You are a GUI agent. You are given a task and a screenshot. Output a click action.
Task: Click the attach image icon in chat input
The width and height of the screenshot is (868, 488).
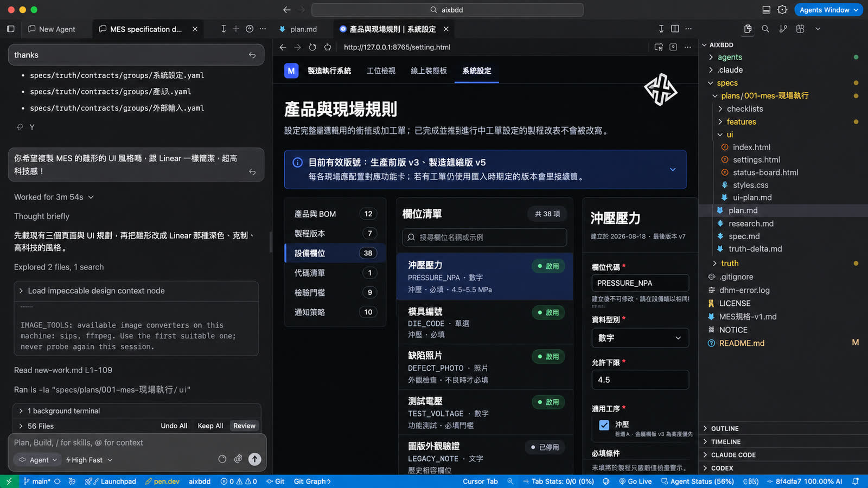coord(238,459)
